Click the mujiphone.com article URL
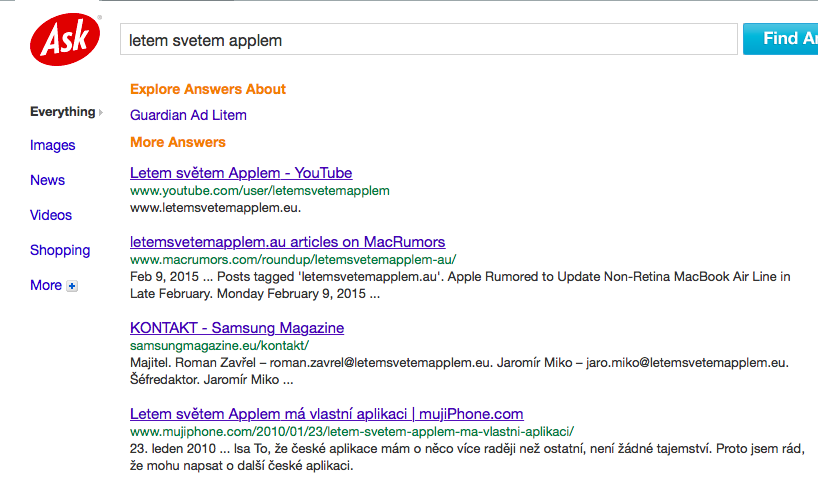The image size is (818, 488). coord(352,431)
